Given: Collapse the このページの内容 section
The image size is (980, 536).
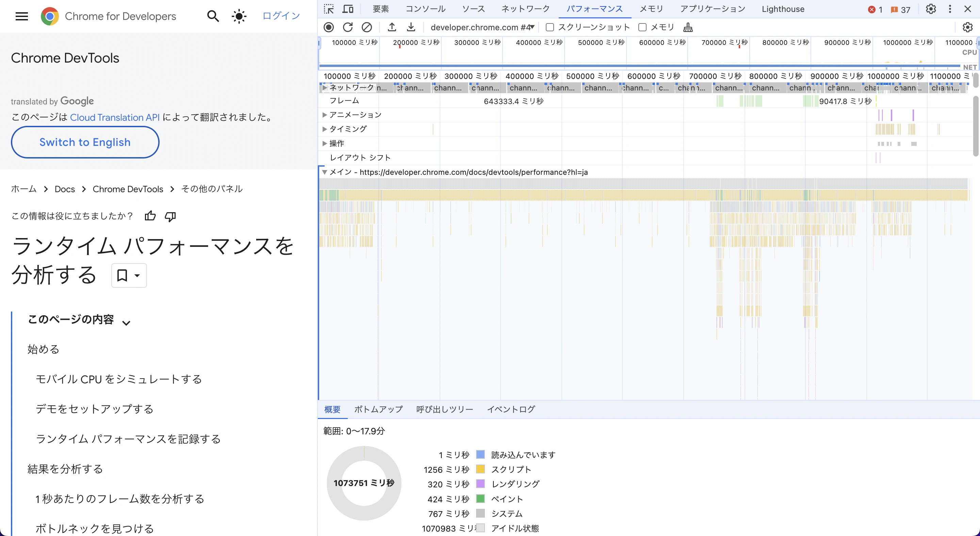Looking at the screenshot, I should [126, 323].
